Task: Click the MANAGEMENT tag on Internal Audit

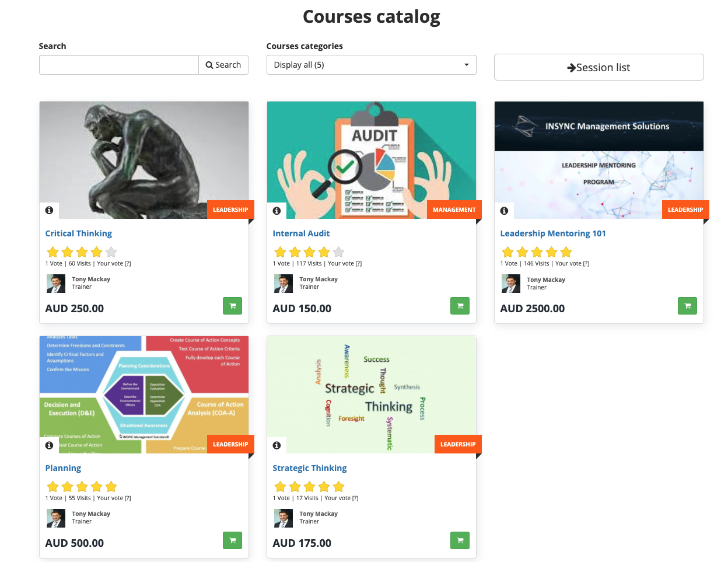Action: (x=454, y=210)
